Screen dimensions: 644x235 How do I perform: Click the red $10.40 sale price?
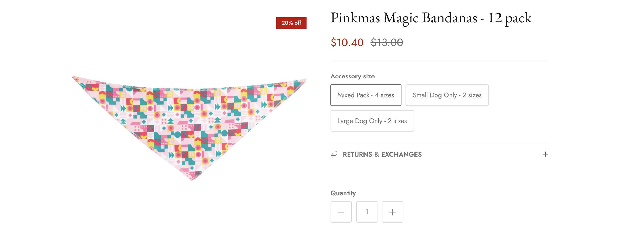pos(347,43)
